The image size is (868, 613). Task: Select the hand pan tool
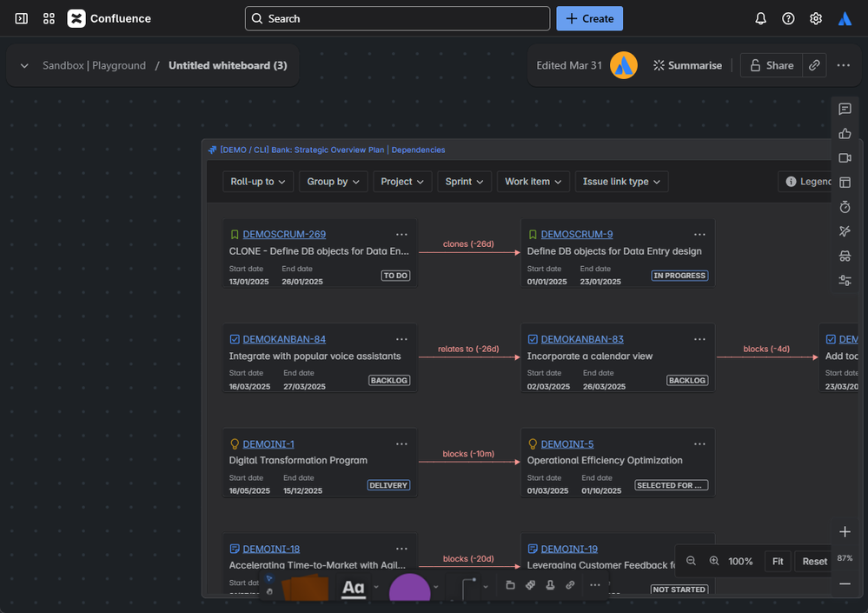click(x=269, y=591)
